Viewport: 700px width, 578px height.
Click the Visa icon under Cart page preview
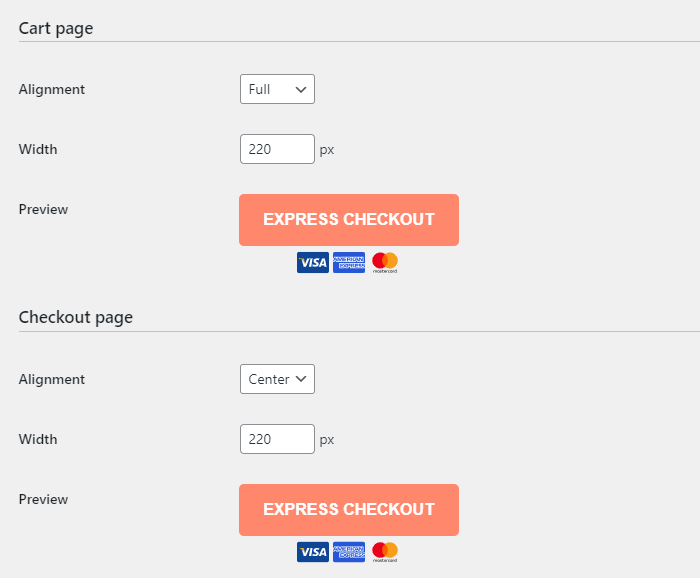(312, 262)
